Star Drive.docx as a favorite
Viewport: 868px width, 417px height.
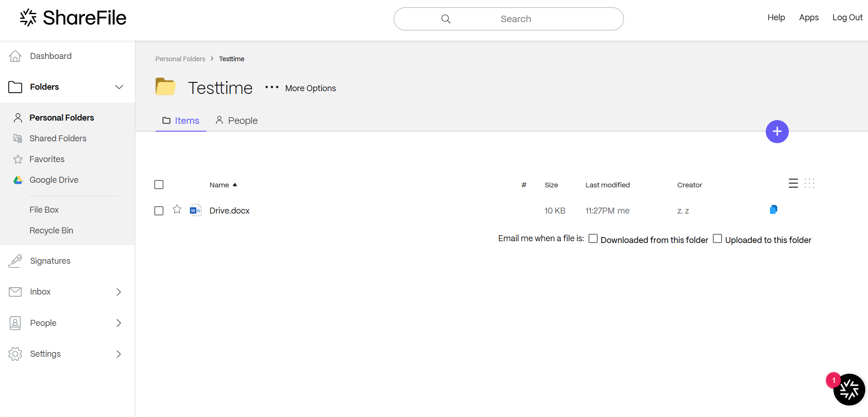[177, 210]
